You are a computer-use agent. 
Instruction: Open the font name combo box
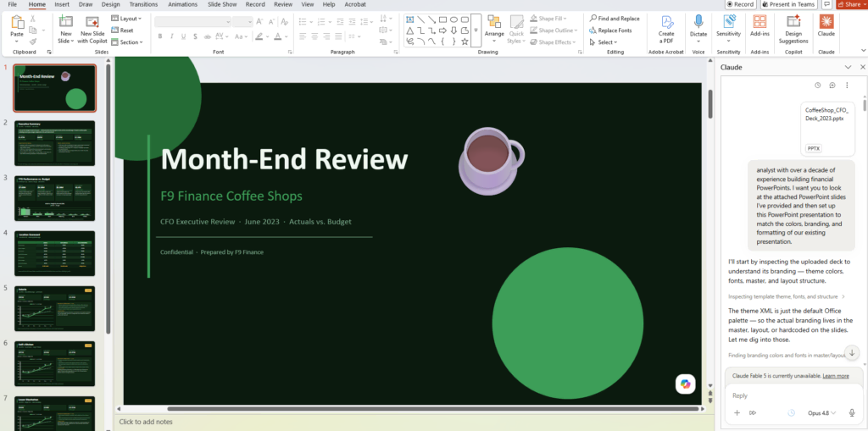coord(192,21)
